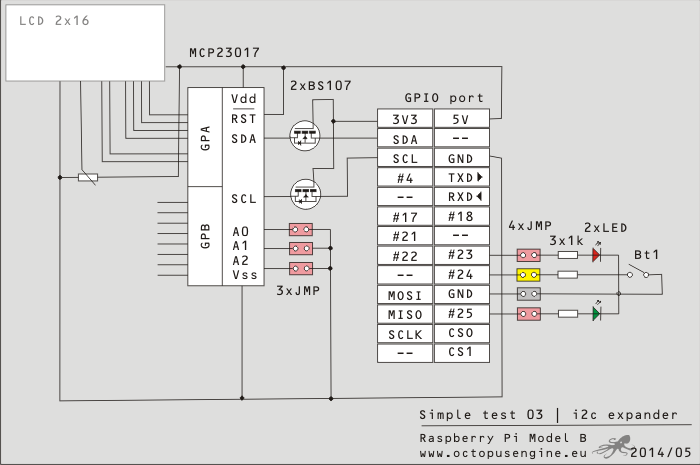This screenshot has height=465, width=700.
Task: Click the 2xLED label
Action: pos(606,228)
